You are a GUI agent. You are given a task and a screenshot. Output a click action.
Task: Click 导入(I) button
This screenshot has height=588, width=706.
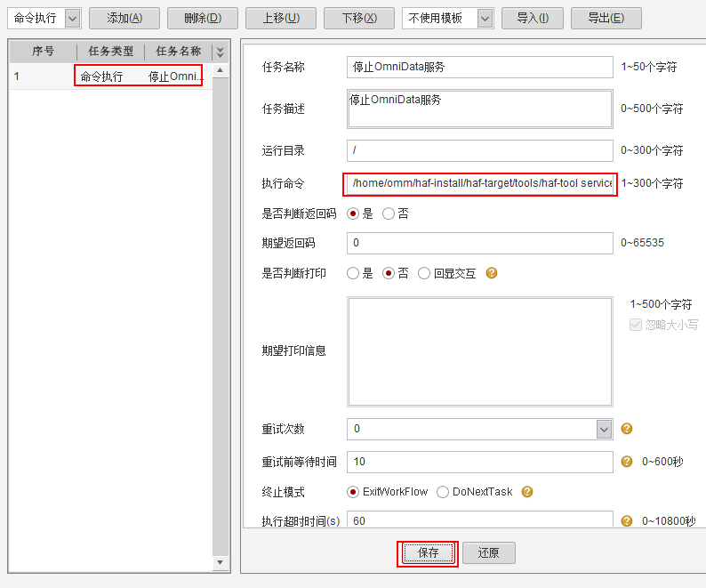(x=533, y=19)
